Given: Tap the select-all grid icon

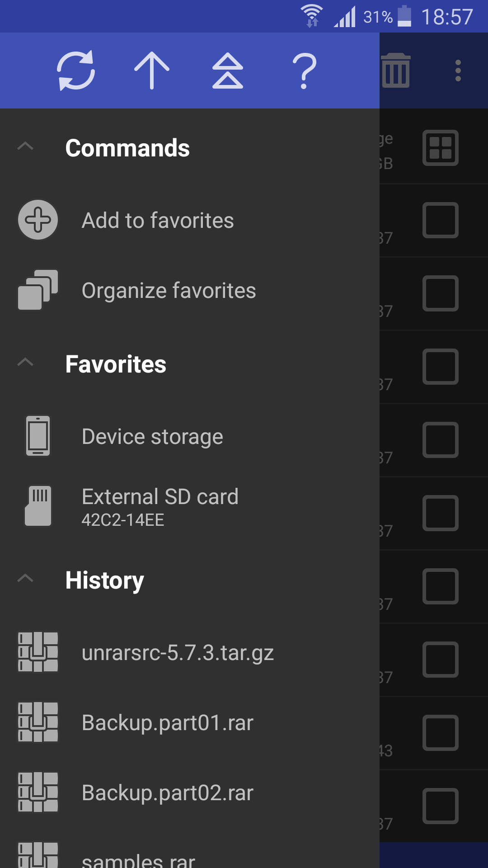Looking at the screenshot, I should [441, 148].
